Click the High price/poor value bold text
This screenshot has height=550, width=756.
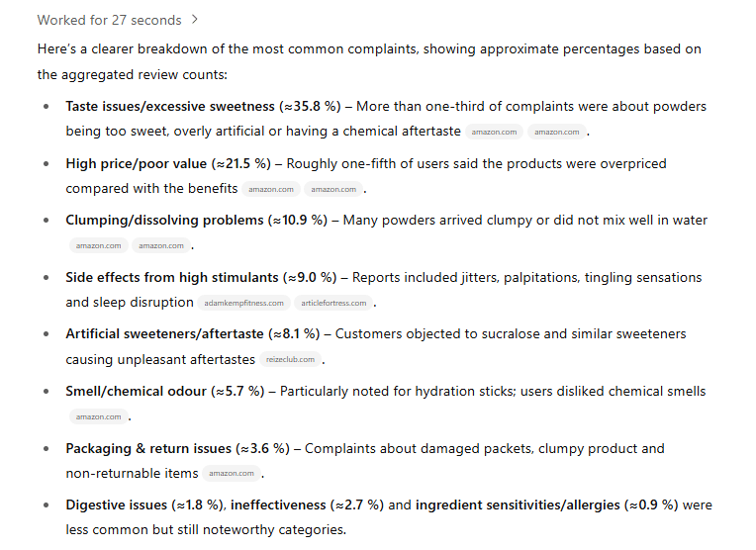coord(137,164)
